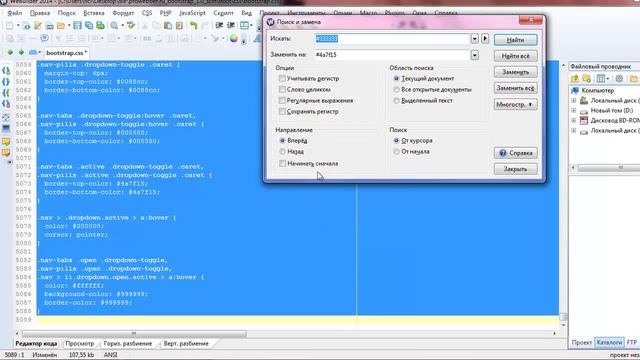Choose the От начала search radio
Screen dimensions: 640x360
396,151
